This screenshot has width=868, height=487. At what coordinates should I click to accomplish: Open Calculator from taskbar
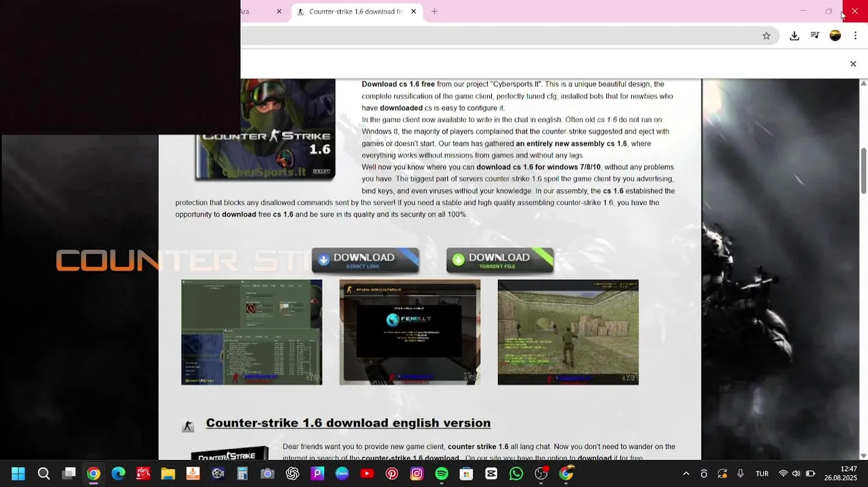click(242, 474)
